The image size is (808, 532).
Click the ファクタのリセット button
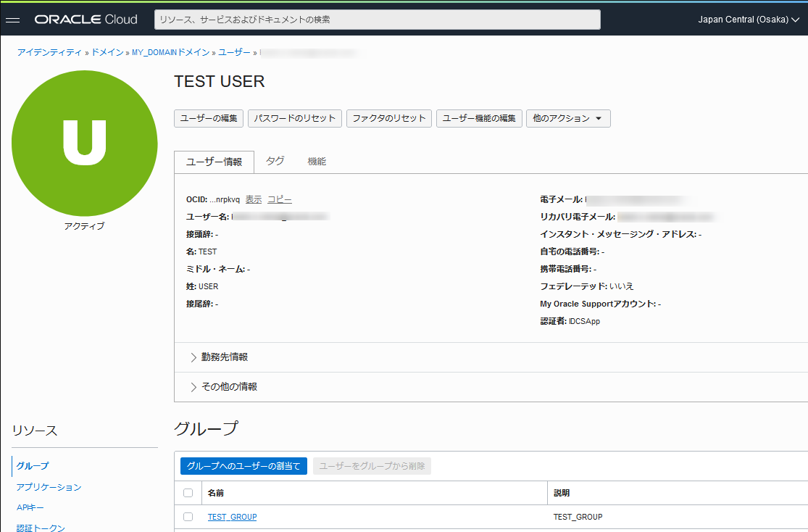(389, 118)
